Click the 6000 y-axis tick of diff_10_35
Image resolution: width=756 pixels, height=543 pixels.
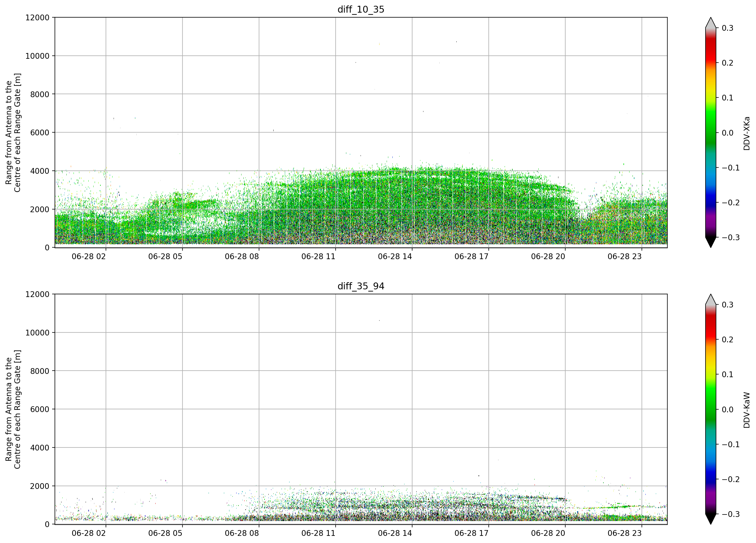tap(40, 133)
